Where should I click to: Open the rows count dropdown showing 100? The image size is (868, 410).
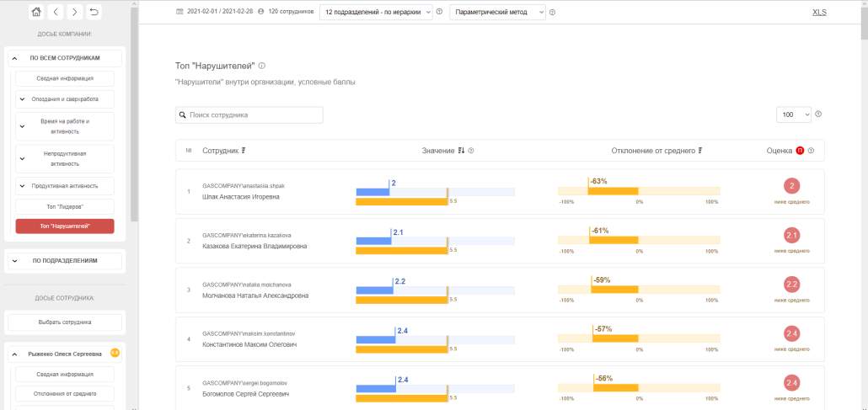[794, 114]
